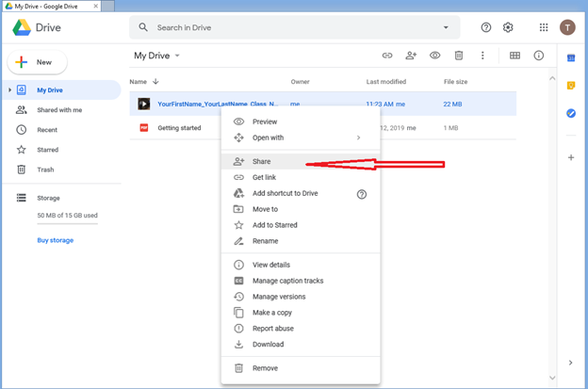Click the video file thumbnail icon
588x389 pixels.
(143, 104)
